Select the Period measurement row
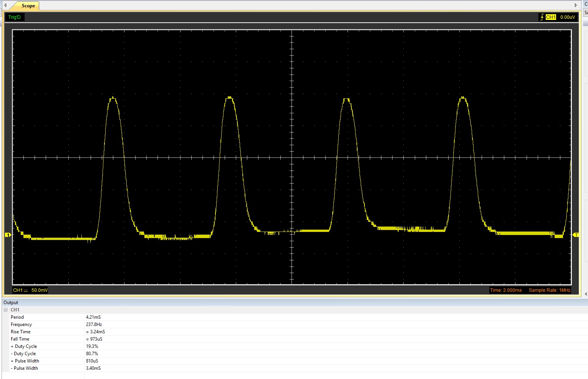Screen dimensions: 588x379 click(x=17, y=317)
